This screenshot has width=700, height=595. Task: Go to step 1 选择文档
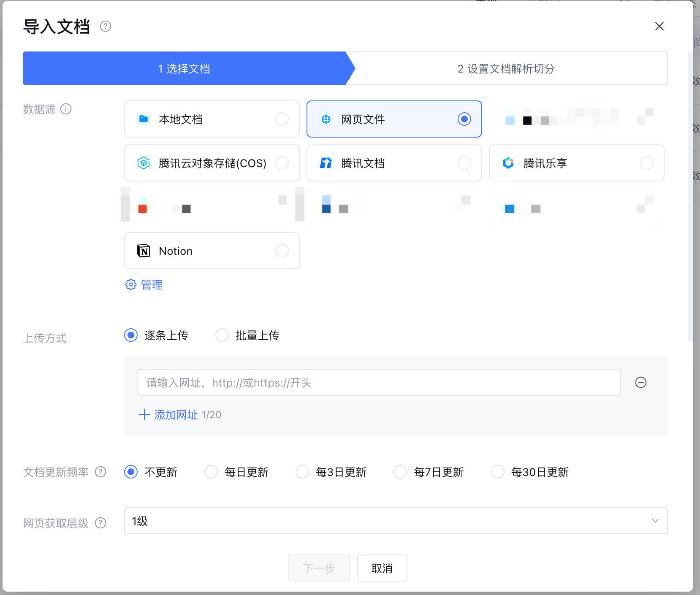(184, 68)
